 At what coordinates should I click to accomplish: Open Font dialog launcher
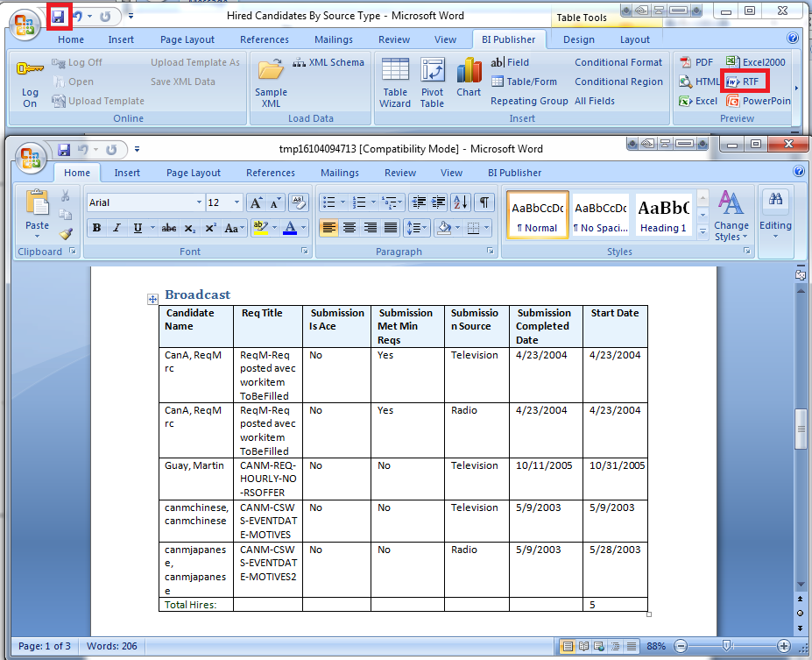pyautogui.click(x=305, y=252)
